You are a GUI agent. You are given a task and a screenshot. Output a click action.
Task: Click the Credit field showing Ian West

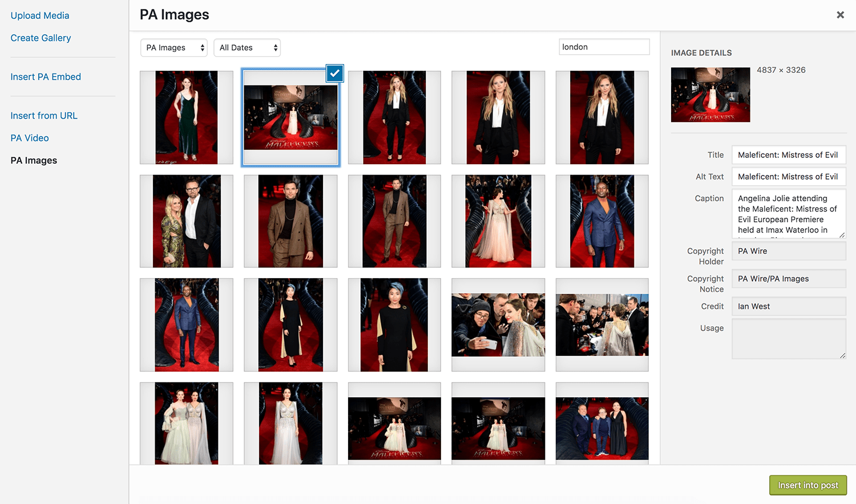(789, 306)
